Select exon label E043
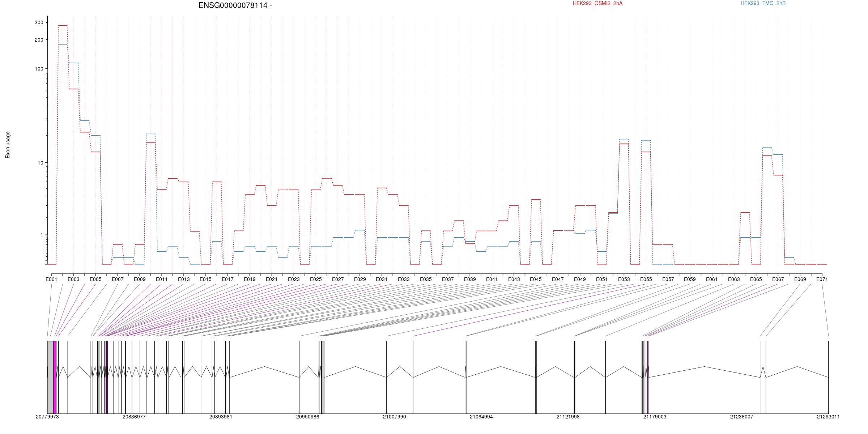Image resolution: width=868 pixels, height=434 pixels. (514, 279)
